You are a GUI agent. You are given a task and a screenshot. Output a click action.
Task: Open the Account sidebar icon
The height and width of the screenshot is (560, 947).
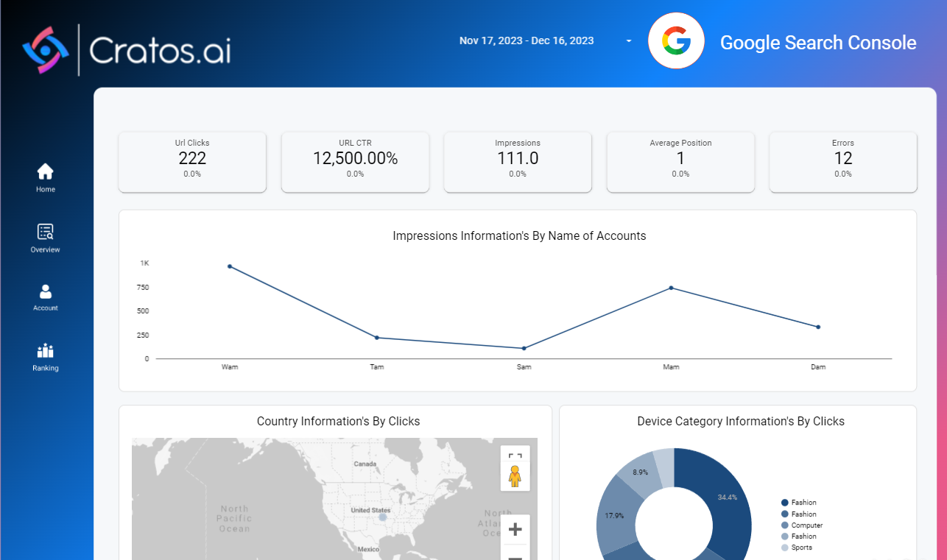coord(46,291)
